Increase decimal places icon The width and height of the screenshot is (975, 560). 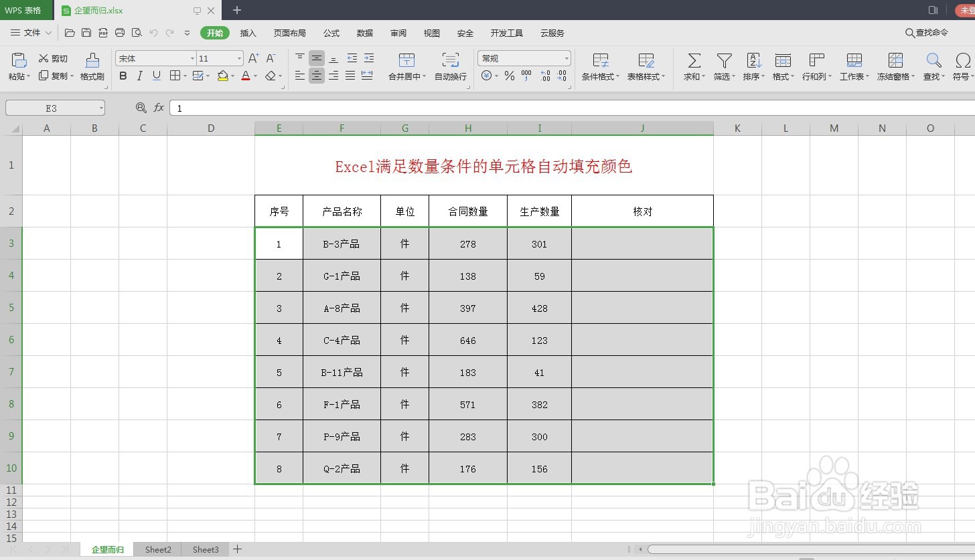545,76
